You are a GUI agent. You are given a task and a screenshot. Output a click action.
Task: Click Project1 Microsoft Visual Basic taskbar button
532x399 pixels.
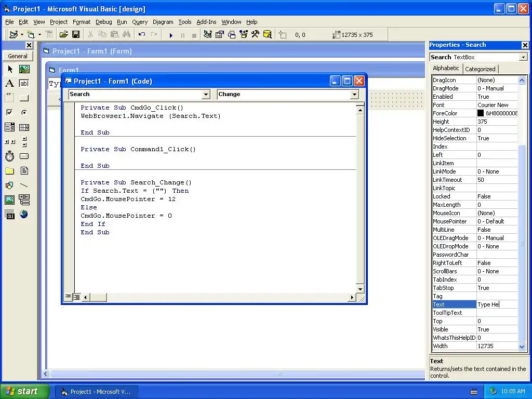97,392
